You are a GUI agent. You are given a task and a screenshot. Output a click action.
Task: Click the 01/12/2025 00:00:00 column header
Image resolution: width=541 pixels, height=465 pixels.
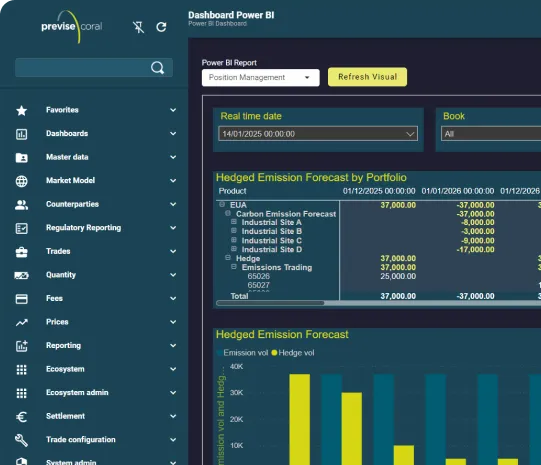(379, 191)
